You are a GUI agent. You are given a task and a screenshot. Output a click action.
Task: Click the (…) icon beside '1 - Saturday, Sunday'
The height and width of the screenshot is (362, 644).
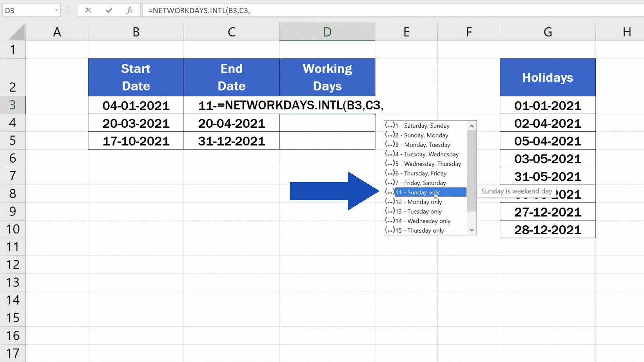[x=389, y=125]
